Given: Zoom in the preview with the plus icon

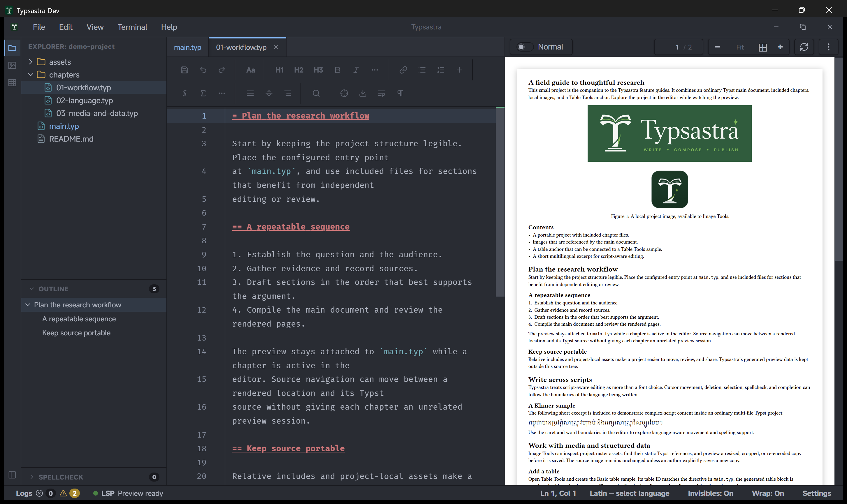Looking at the screenshot, I should pyautogui.click(x=781, y=47).
